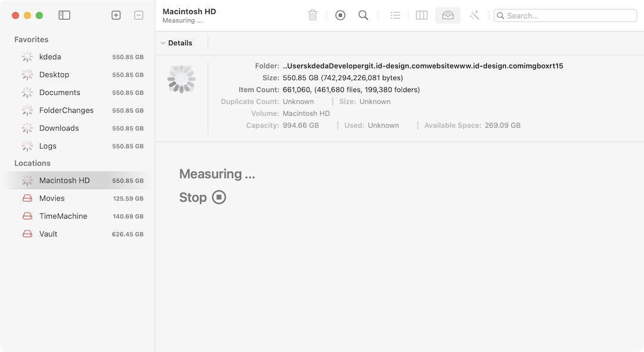This screenshot has height=352, width=644.
Task: Click the Details disclosure chevron
Action: tap(163, 43)
